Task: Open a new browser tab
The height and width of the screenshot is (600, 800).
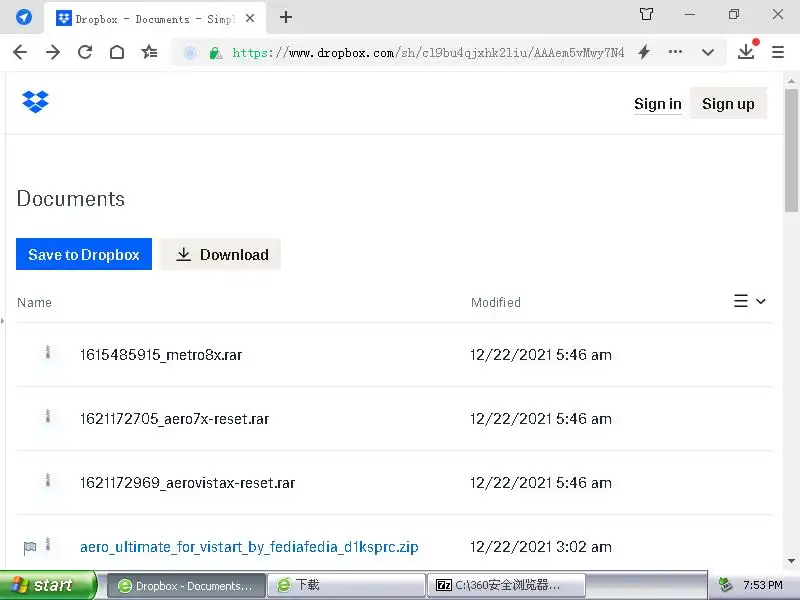Action: click(286, 17)
